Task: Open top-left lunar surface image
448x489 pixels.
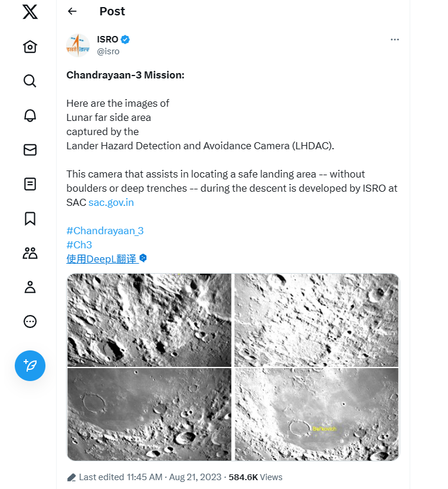Action: pos(149,320)
